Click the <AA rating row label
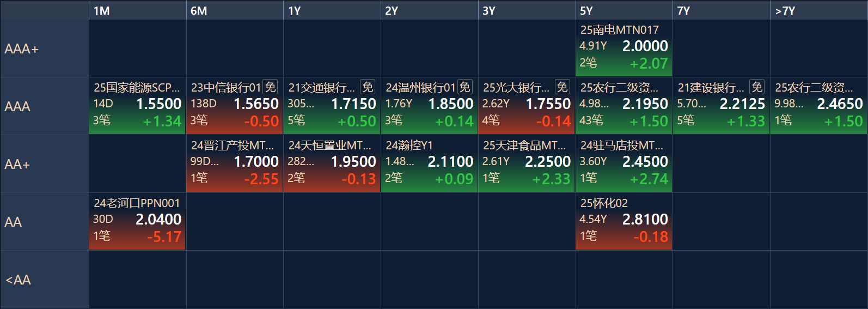Screen dimensions: 868x309 click(19, 280)
